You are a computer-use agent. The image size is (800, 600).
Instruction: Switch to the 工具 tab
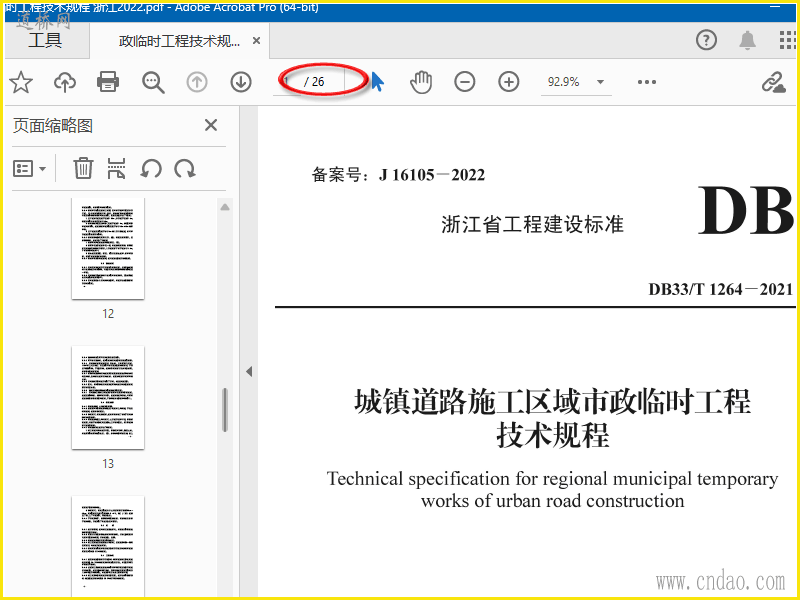(x=45, y=40)
